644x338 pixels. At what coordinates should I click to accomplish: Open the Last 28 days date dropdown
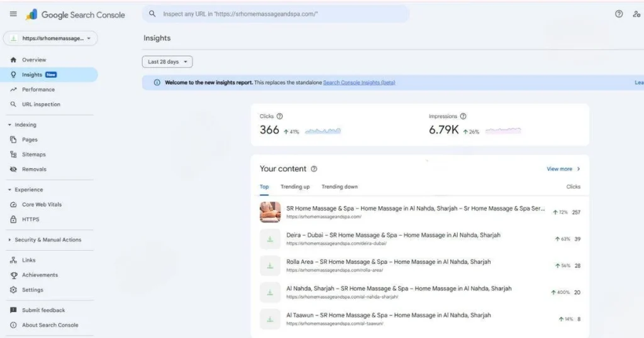(167, 62)
